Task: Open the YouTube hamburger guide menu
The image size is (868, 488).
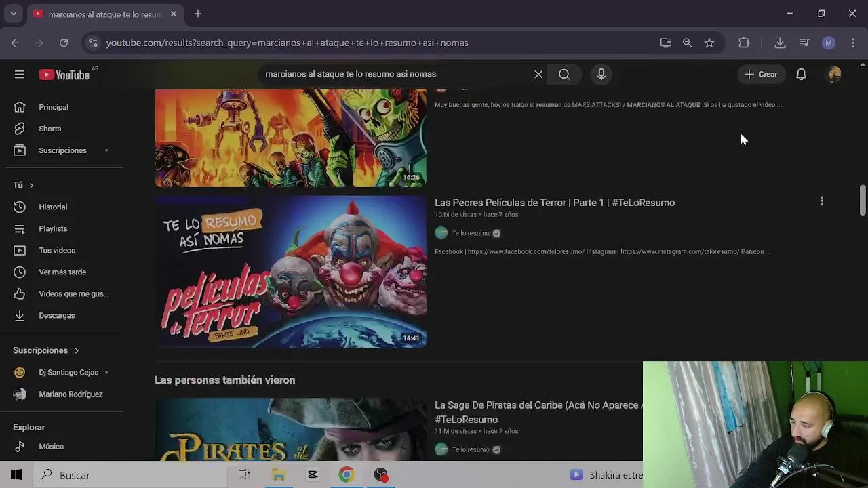Action: coord(20,75)
